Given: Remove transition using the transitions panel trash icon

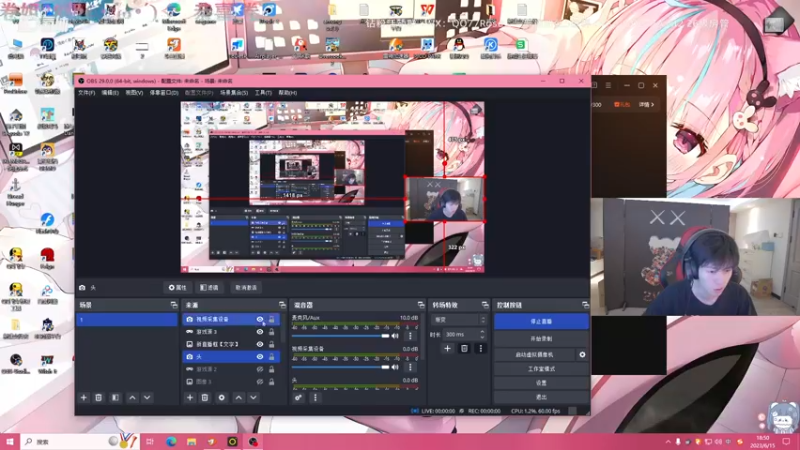Looking at the screenshot, I should click(x=464, y=348).
